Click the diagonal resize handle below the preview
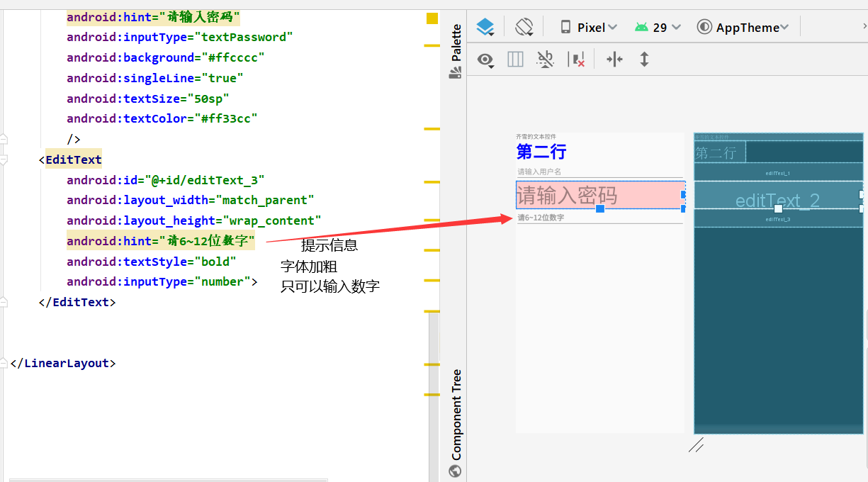 [x=696, y=445]
